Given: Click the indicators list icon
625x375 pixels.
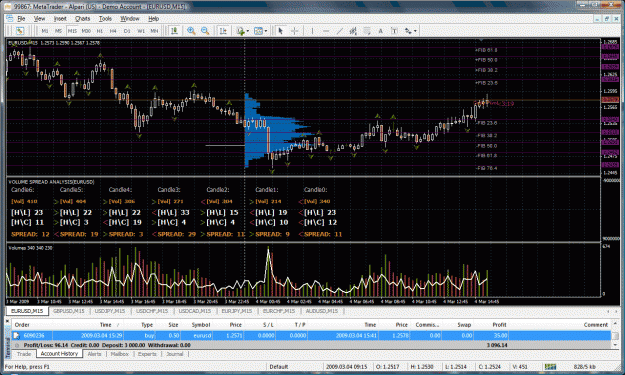Looking at the screenshot, I should (240, 31).
